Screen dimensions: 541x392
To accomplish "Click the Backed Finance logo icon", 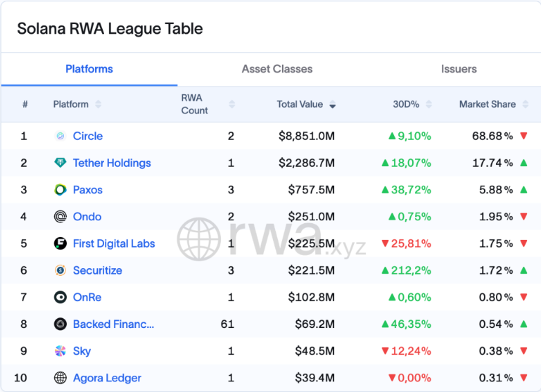I will point(60,324).
